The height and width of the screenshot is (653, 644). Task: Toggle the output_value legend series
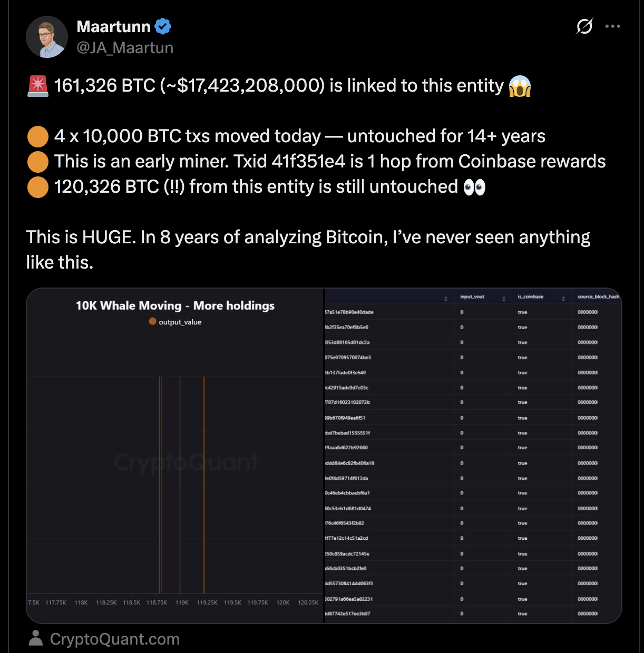[x=175, y=322]
